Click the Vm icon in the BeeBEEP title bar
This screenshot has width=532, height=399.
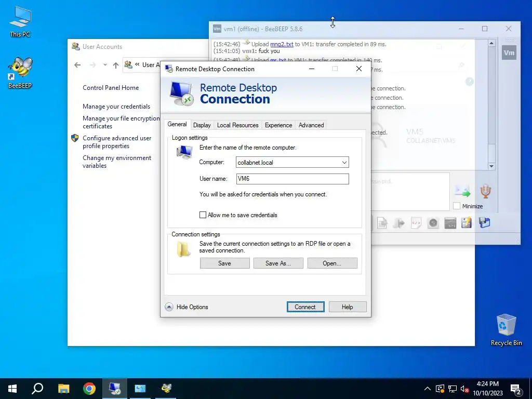[217, 29]
